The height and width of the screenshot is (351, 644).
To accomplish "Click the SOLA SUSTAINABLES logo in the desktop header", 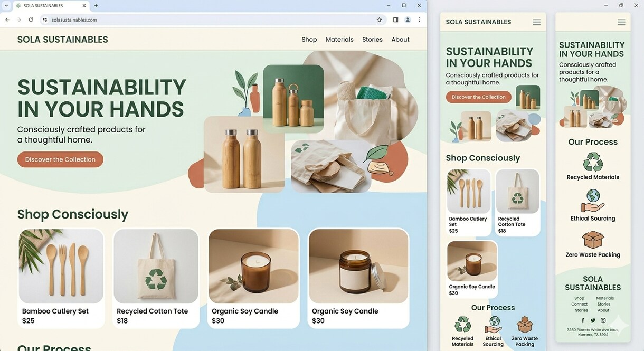I will 62,40.
